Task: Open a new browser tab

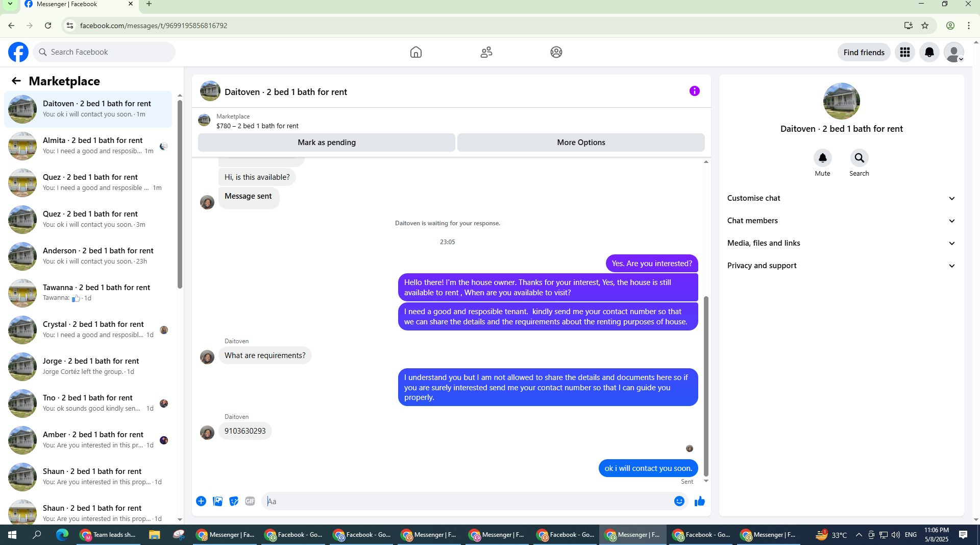Action: pyautogui.click(x=149, y=4)
